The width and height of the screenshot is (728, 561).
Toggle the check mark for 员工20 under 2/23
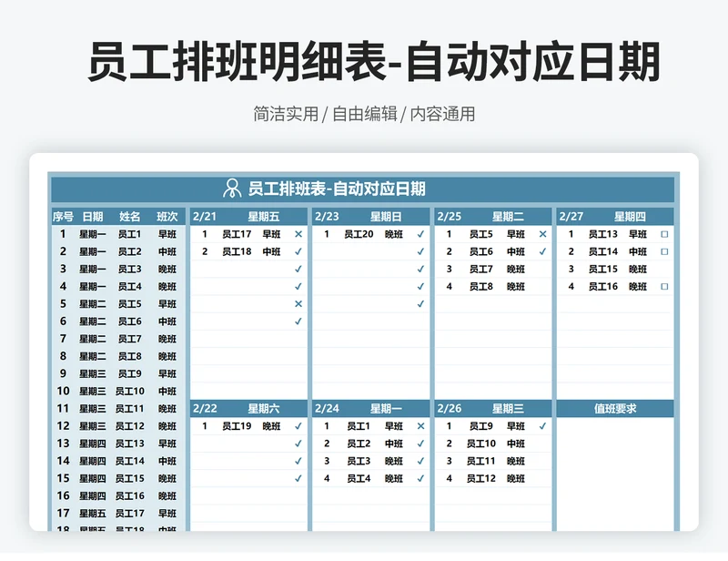[x=420, y=234]
